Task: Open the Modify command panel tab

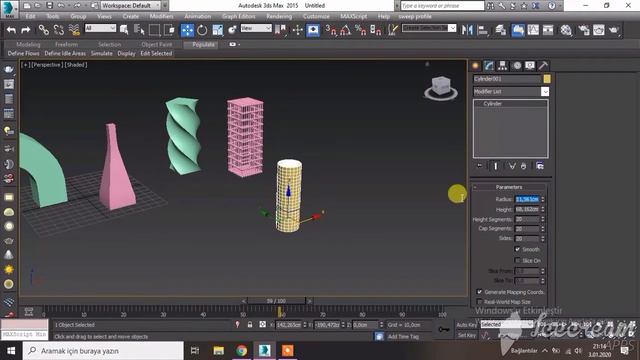Action: pyautogui.click(x=489, y=66)
